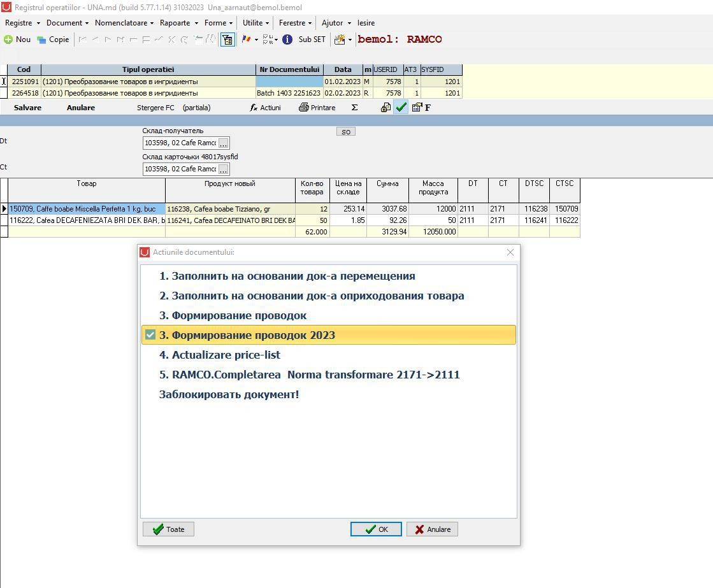Click the fx Actiuni icon
Image resolution: width=713 pixels, height=588 pixels.
[254, 108]
